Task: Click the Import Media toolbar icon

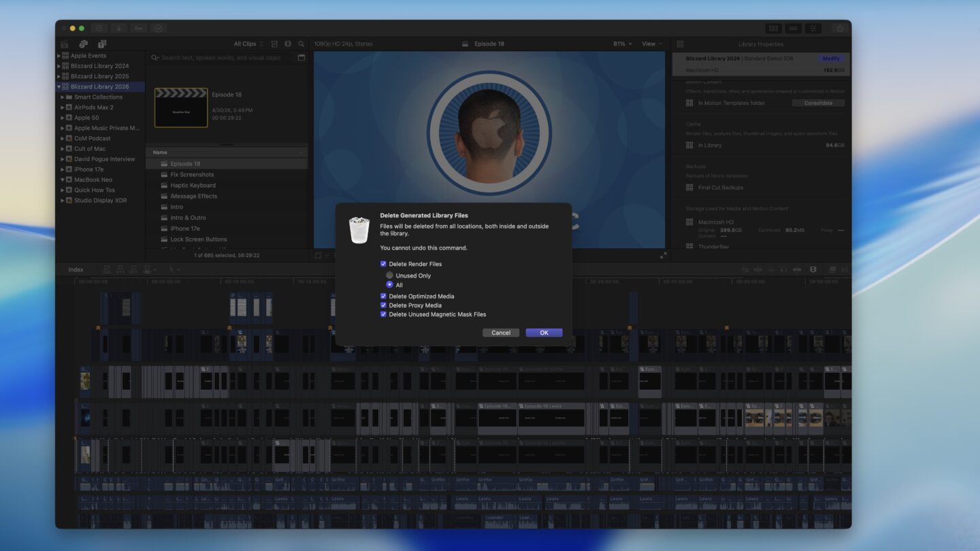Action: (118, 29)
